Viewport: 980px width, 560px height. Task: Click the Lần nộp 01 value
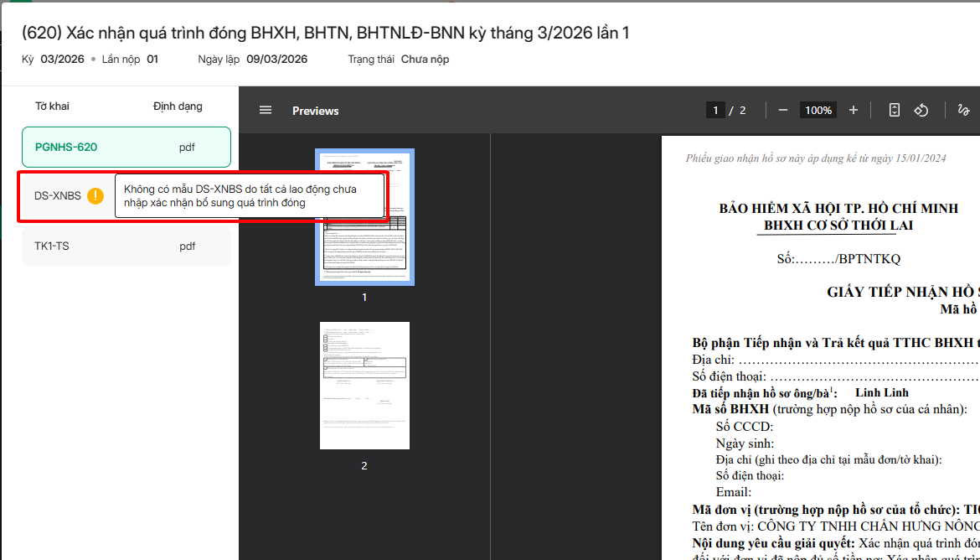pyautogui.click(x=152, y=60)
